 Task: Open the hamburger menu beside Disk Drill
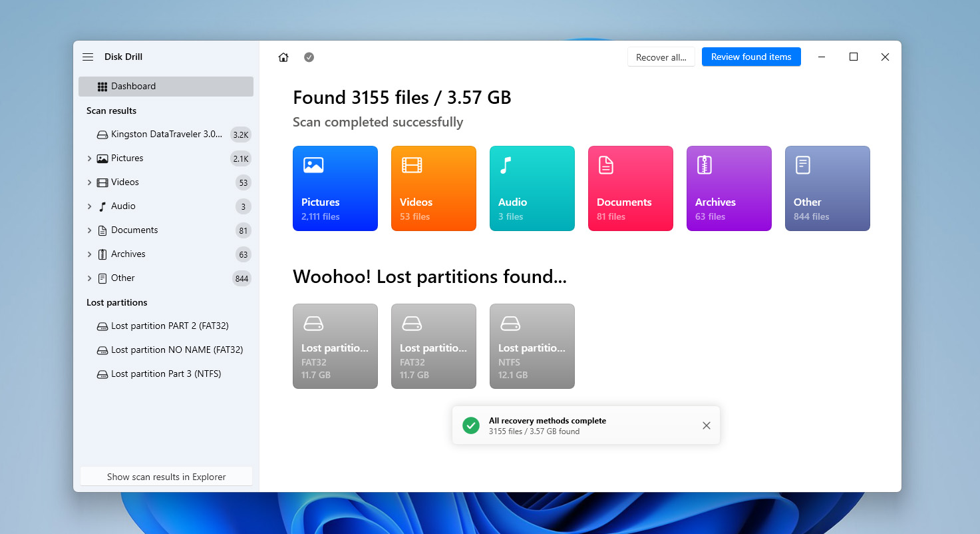(x=88, y=57)
